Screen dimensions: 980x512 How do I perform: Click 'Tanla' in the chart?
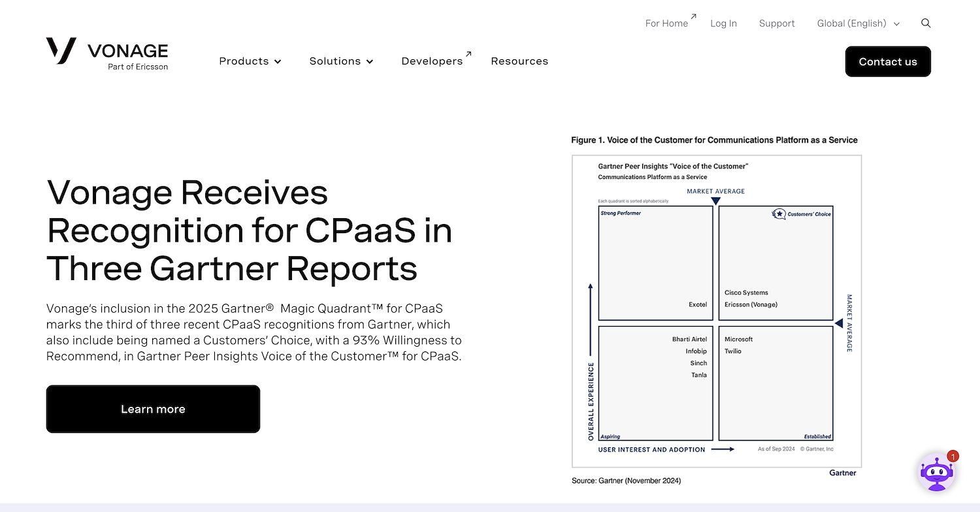click(x=699, y=375)
